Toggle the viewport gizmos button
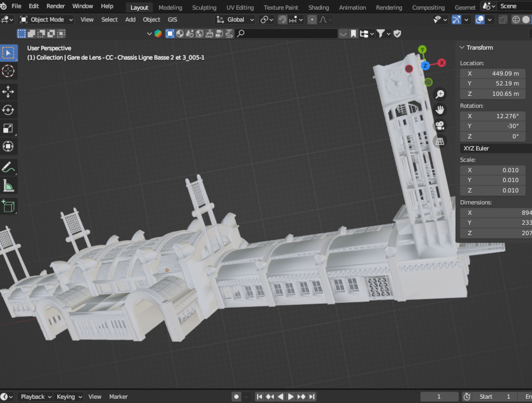The height and width of the screenshot is (403, 532). click(457, 20)
